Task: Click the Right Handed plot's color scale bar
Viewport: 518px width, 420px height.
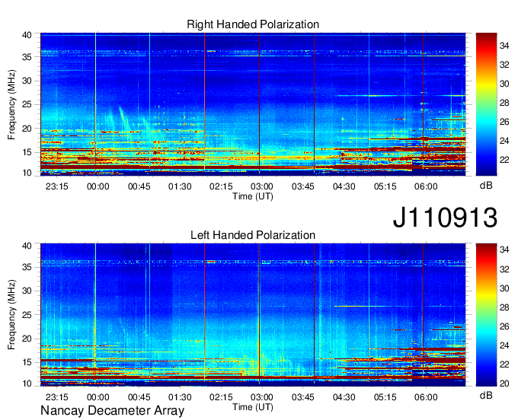Action: (x=486, y=104)
